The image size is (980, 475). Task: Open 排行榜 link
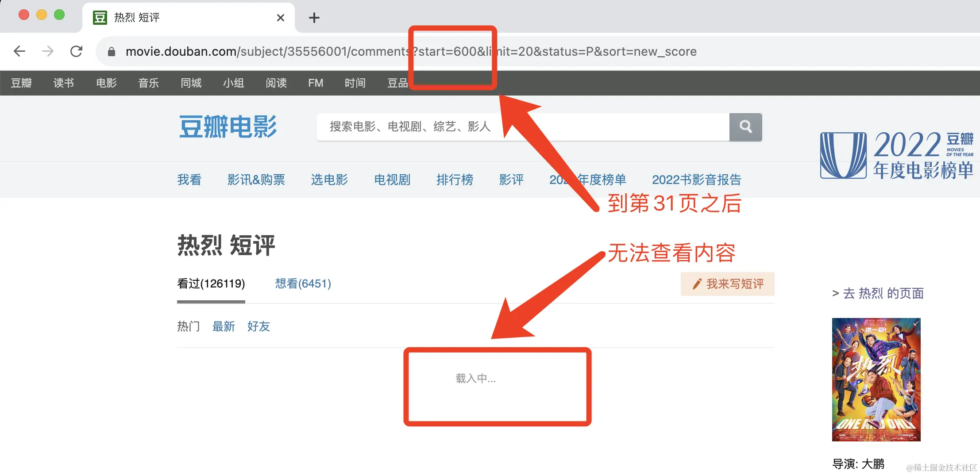coord(455,180)
